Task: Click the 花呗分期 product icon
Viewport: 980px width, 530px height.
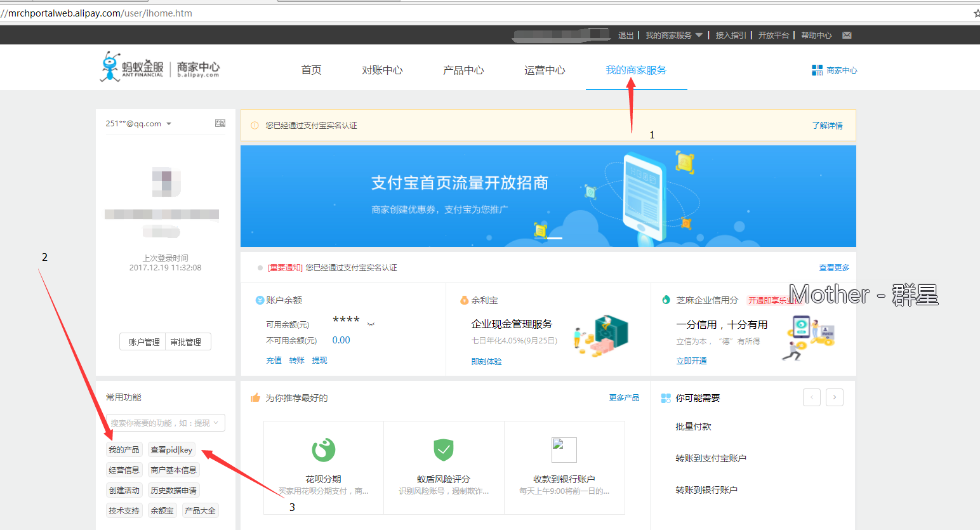Action: pos(323,450)
